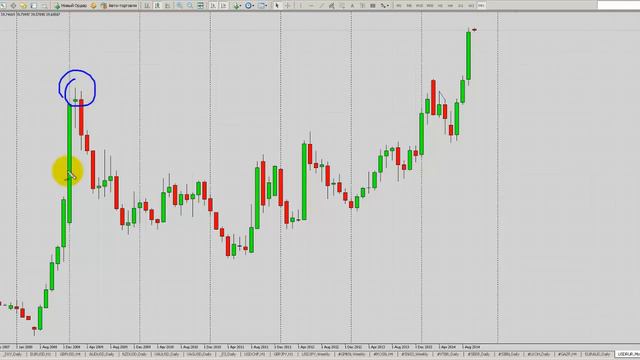Select the active MN monthly timeframe button
Screen dimensions: 640x360
[481, 6]
